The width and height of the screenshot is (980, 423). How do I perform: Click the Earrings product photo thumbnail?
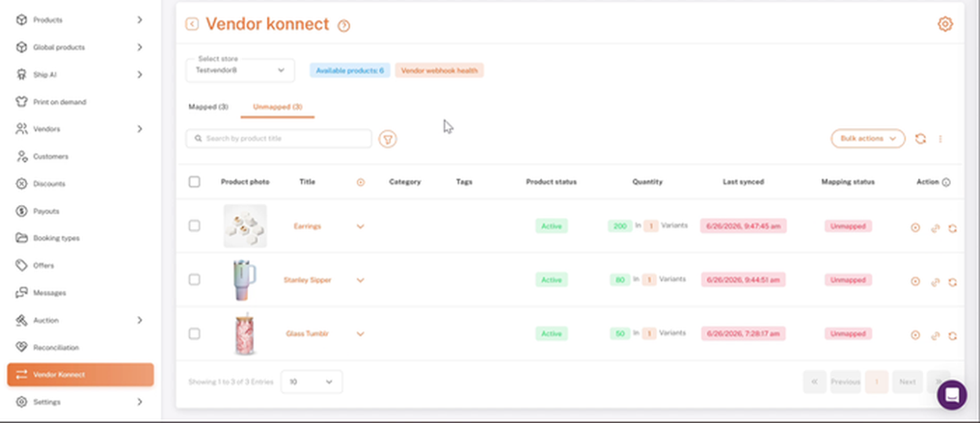point(245,225)
